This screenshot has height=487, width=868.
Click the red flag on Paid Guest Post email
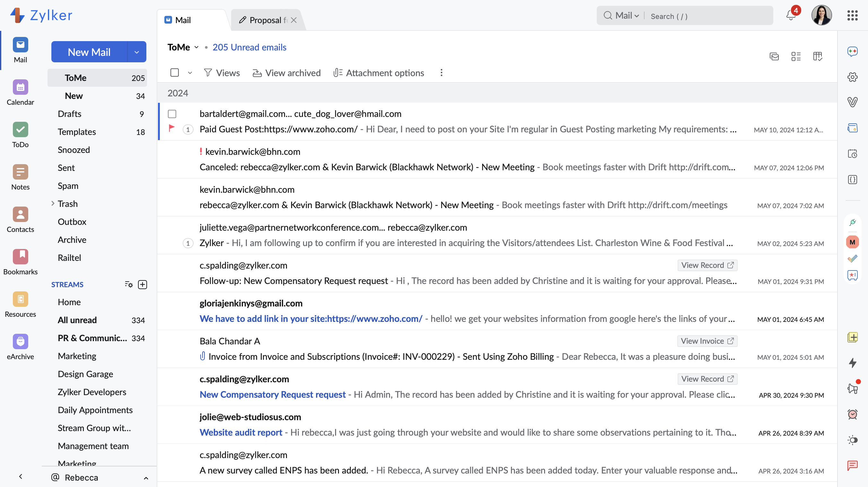tap(171, 128)
